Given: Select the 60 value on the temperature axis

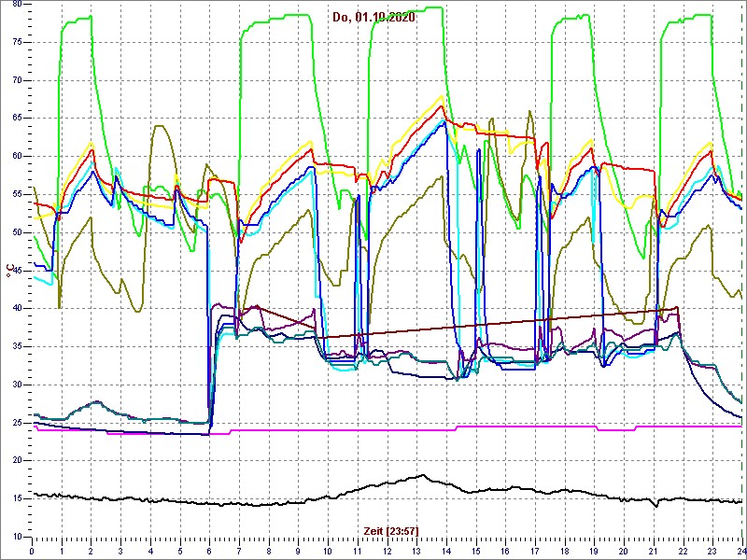Looking at the screenshot, I should tap(16, 157).
